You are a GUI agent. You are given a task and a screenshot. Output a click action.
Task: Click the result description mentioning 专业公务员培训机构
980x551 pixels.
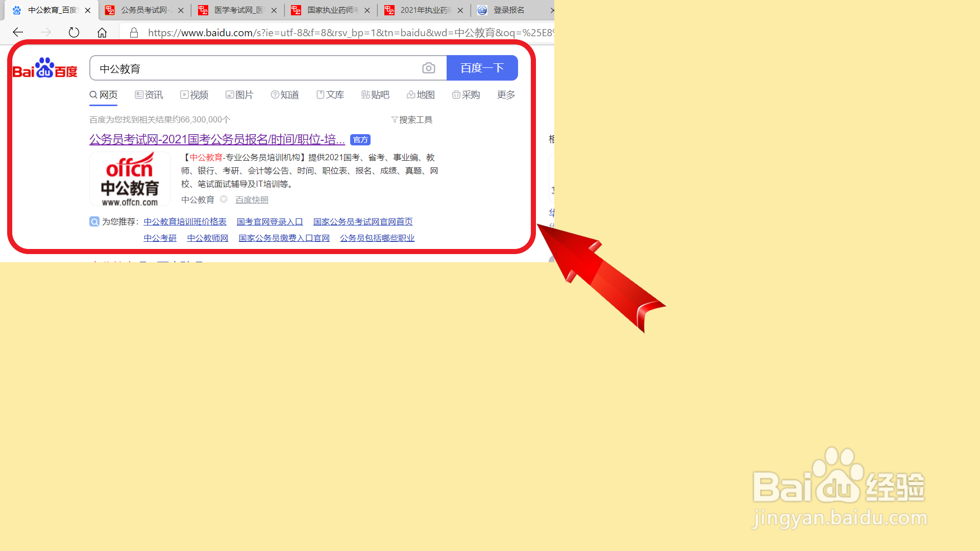[310, 170]
